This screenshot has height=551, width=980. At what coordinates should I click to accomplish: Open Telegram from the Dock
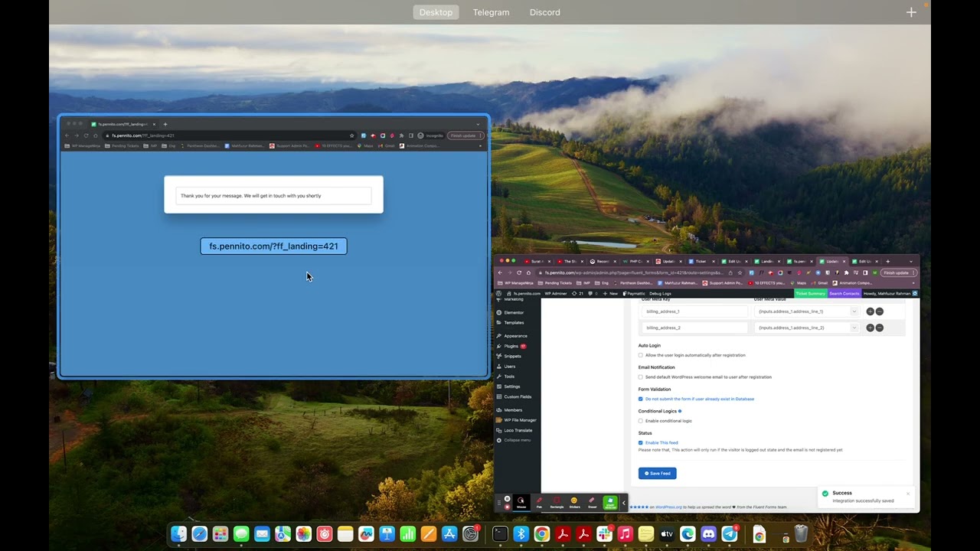click(x=730, y=533)
